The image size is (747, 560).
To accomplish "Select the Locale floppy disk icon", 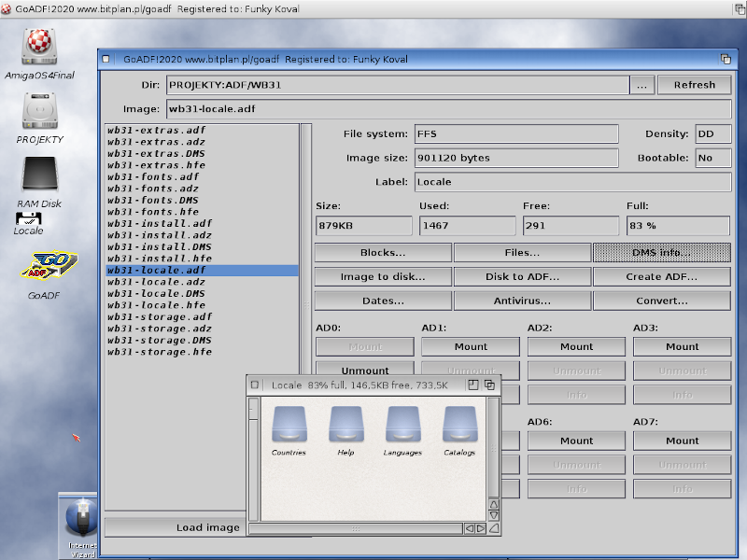I will pos(29,218).
